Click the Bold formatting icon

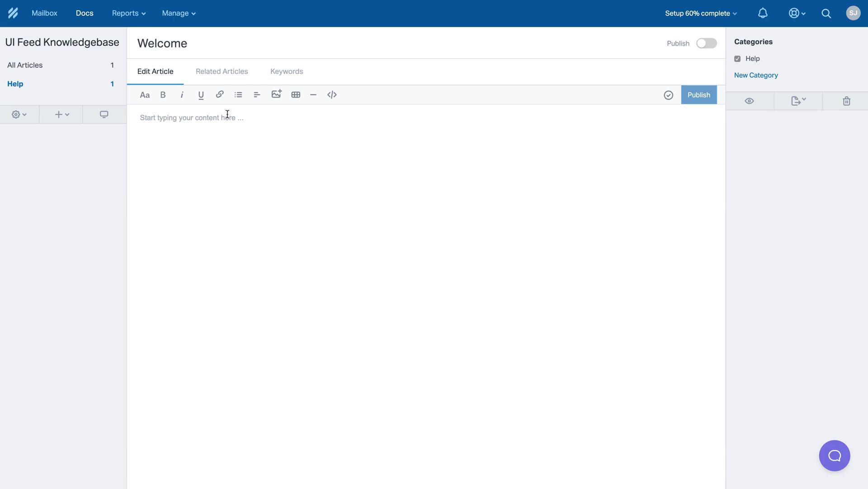[x=163, y=95]
